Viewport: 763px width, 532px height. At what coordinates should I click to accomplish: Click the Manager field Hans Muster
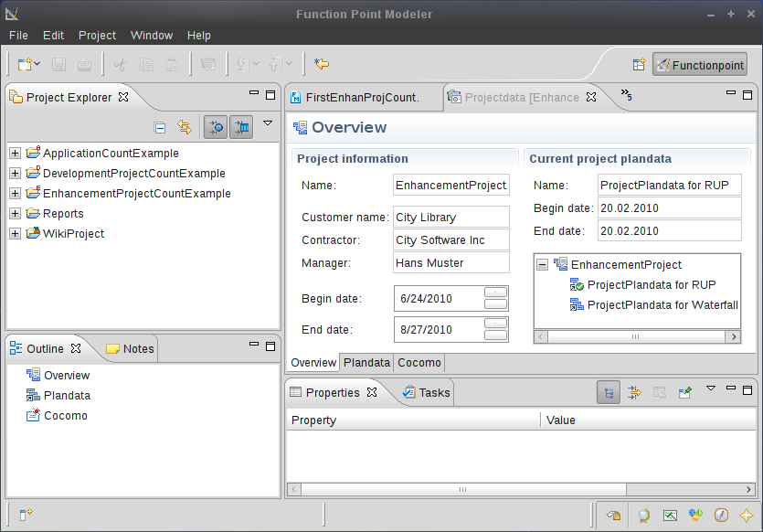point(451,263)
